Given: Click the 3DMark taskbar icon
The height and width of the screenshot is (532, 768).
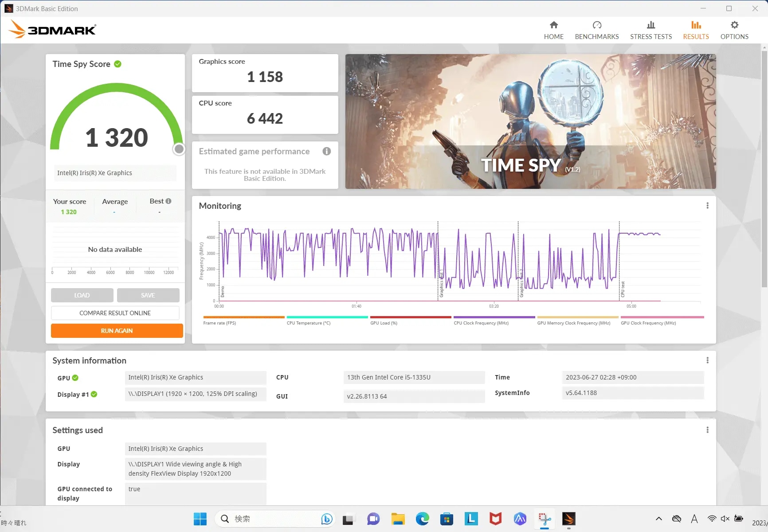Looking at the screenshot, I should 569,519.
